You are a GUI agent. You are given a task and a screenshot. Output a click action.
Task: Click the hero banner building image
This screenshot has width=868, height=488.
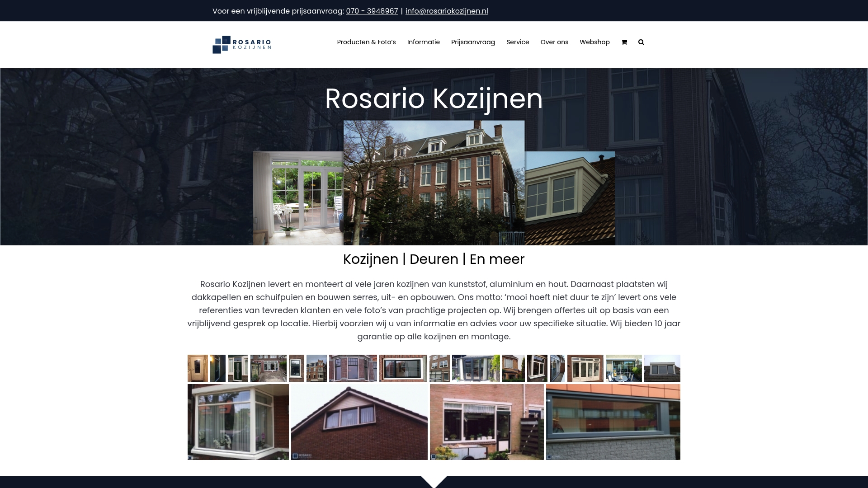point(434,181)
